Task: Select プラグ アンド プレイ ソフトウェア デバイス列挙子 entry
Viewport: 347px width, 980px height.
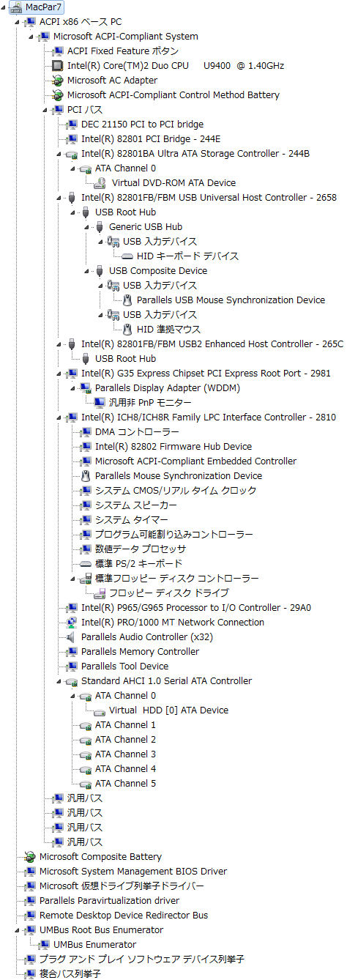Action: tap(142, 959)
